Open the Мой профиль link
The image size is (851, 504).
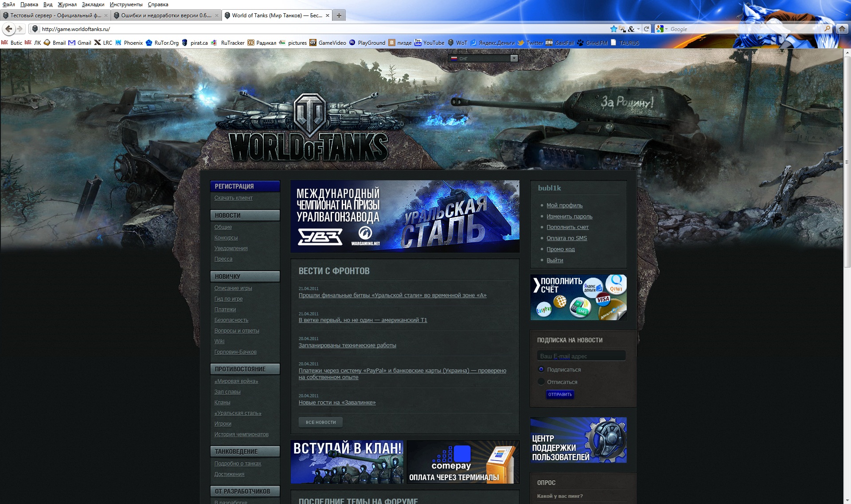pos(564,205)
